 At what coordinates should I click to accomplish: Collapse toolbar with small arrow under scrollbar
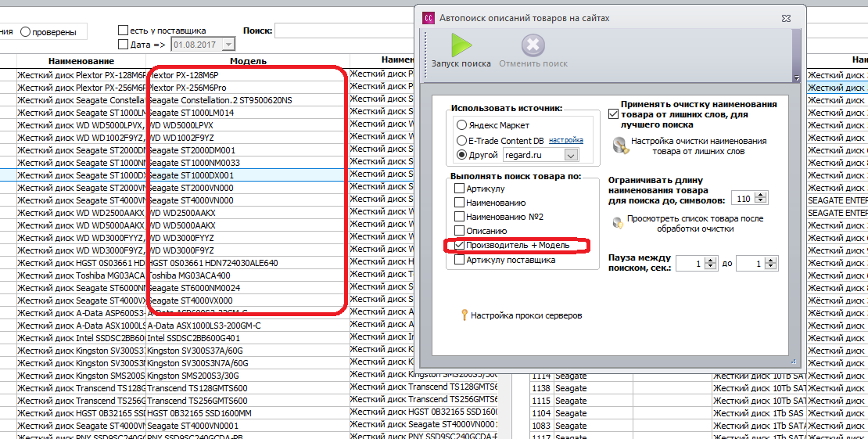tap(797, 78)
